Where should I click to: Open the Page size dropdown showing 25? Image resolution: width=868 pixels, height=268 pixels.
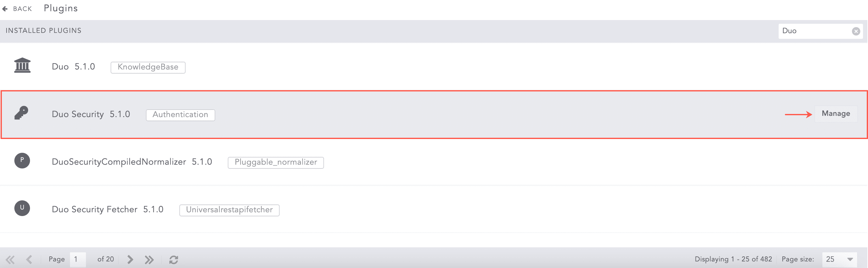pyautogui.click(x=839, y=259)
